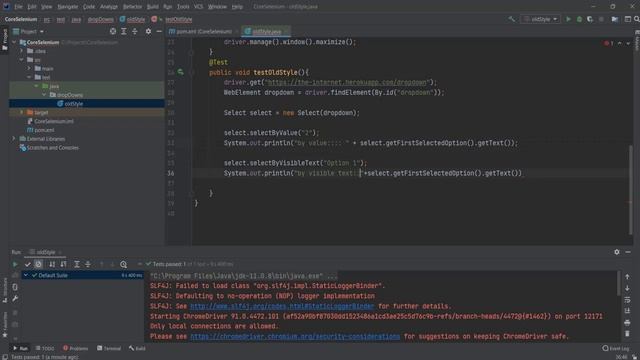
Task: Rerun tests with Run panel green arrow
Action: (x=15, y=264)
